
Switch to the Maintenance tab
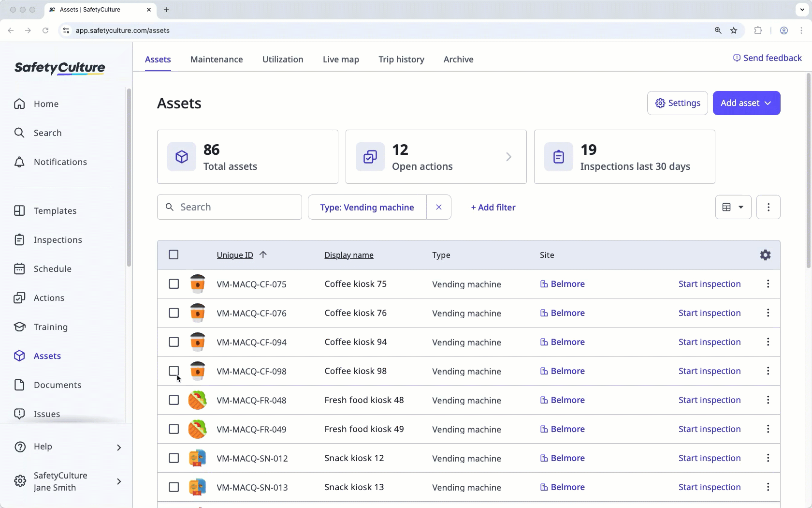pos(217,60)
